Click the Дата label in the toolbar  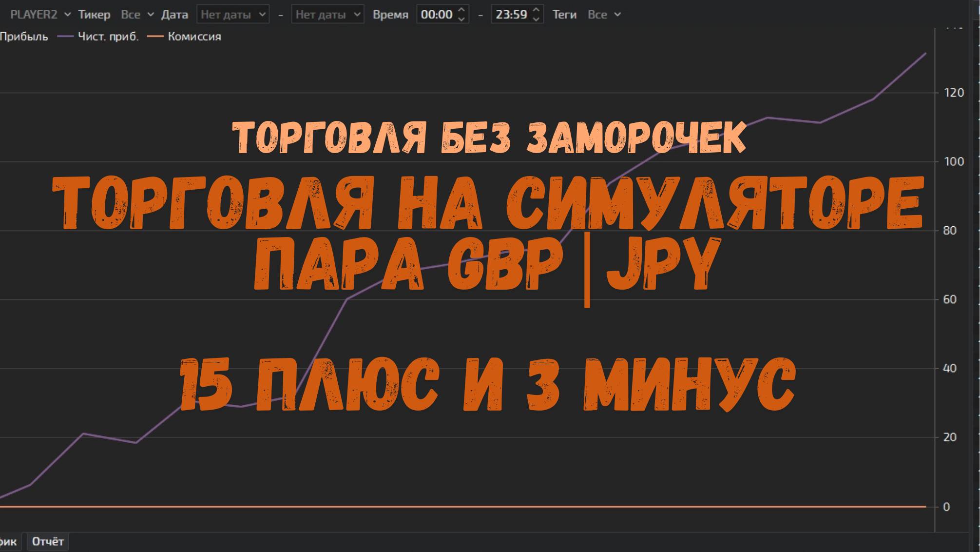coord(174,14)
